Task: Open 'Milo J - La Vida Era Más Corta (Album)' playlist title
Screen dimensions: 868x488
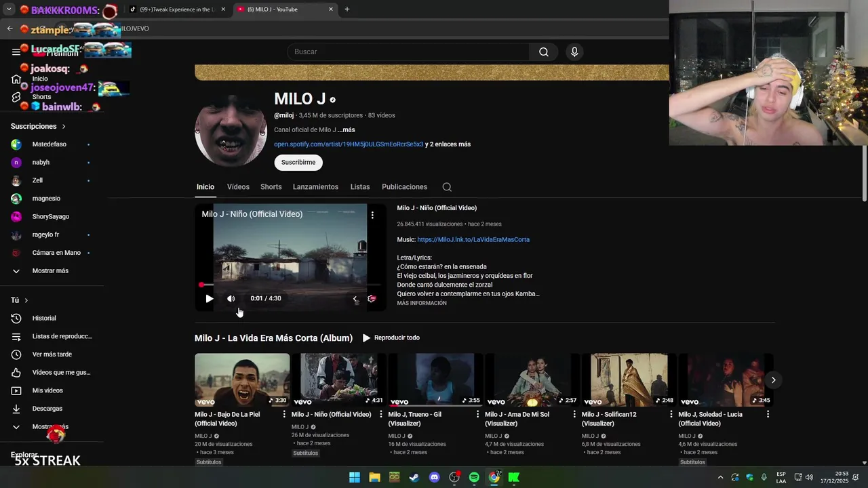Action: [273, 338]
